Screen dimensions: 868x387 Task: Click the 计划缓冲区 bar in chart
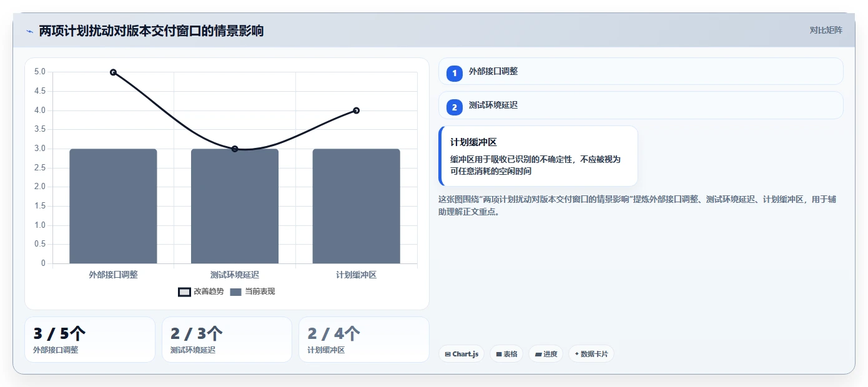click(356, 206)
